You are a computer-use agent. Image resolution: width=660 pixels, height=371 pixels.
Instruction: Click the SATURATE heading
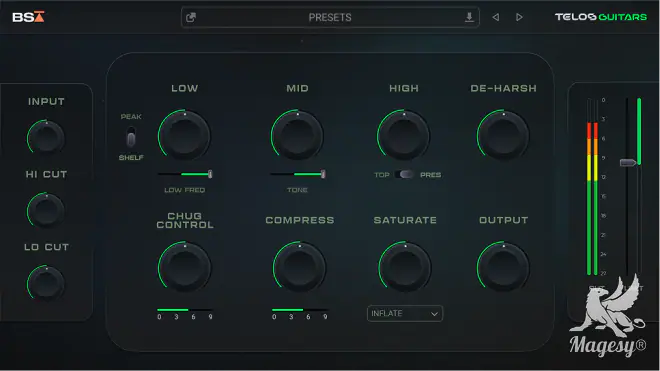[x=405, y=220]
